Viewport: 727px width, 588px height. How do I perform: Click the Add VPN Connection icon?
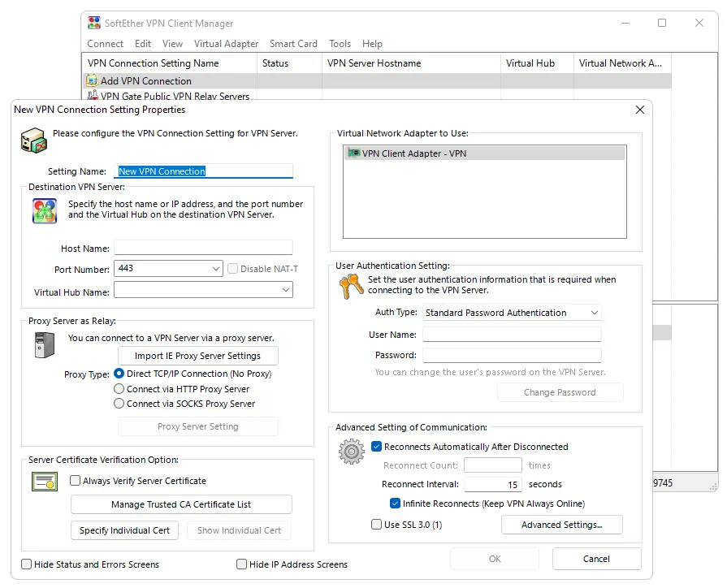tap(92, 81)
